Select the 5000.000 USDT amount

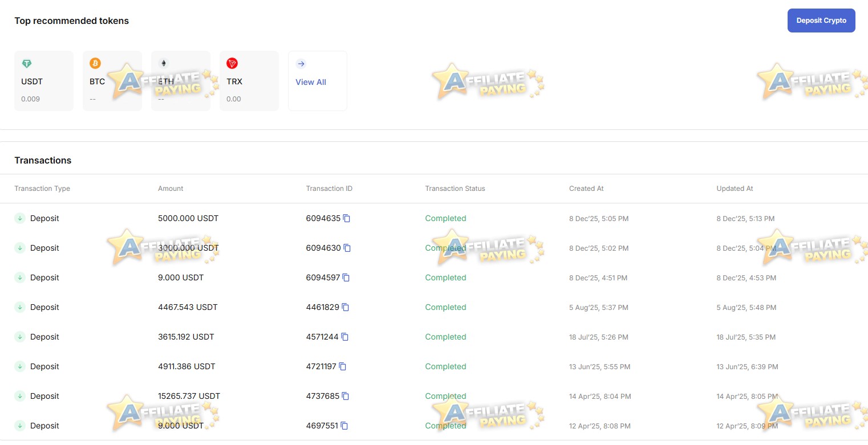(x=188, y=218)
